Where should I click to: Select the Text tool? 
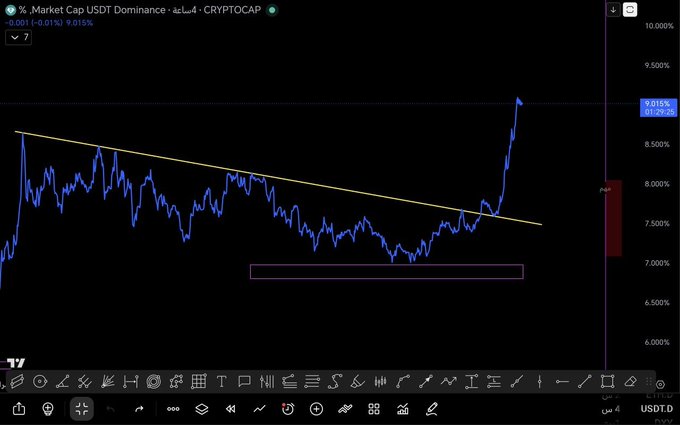pyautogui.click(x=221, y=382)
